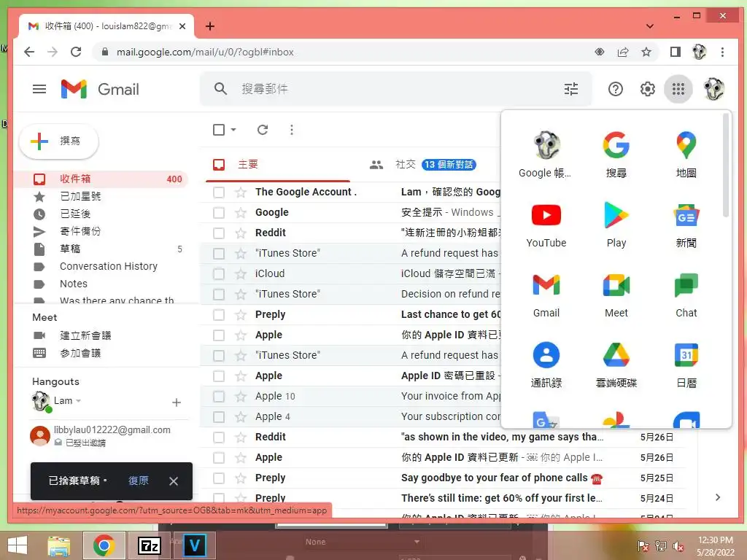747x560 pixels.
Task: Refresh the inbox message list
Action: [263, 130]
